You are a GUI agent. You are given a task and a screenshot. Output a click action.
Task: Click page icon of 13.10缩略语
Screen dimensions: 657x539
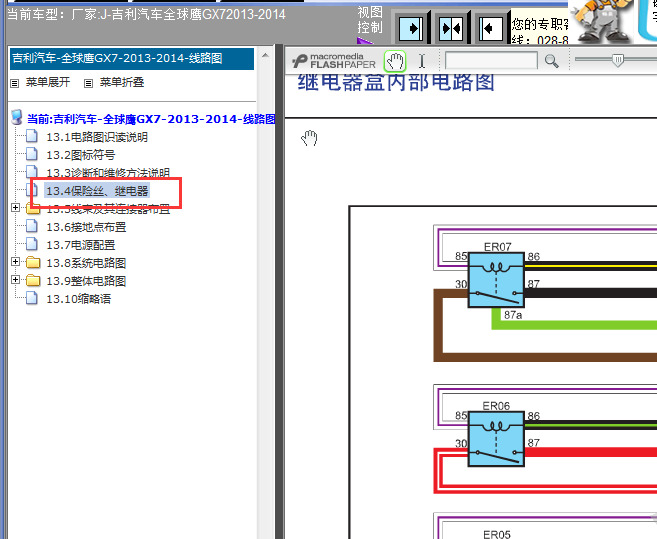(x=32, y=298)
